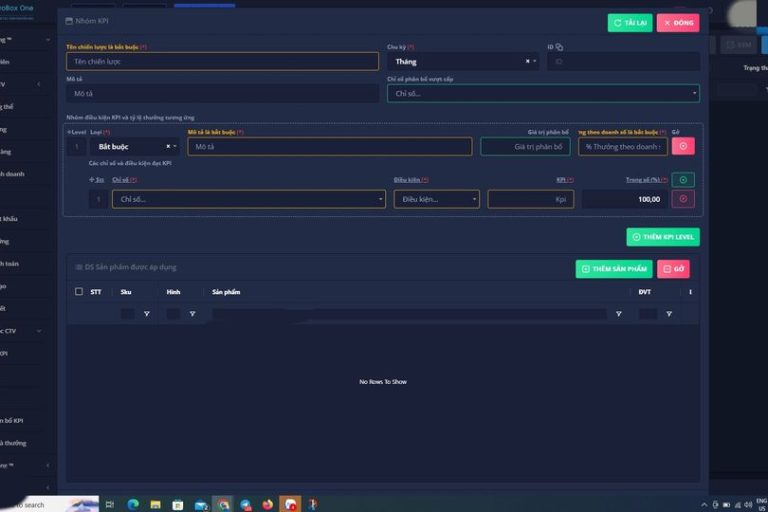Click the filter icon in the Hình column

[192, 314]
